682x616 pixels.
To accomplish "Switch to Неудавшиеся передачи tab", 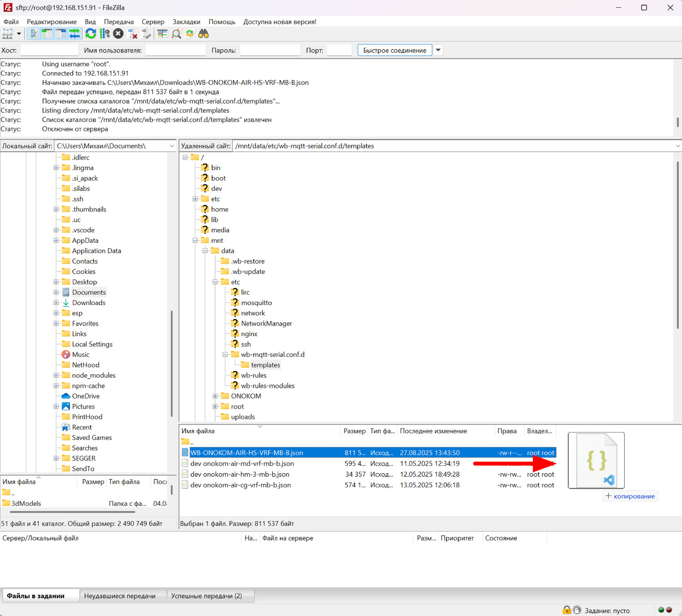I will (x=120, y=596).
